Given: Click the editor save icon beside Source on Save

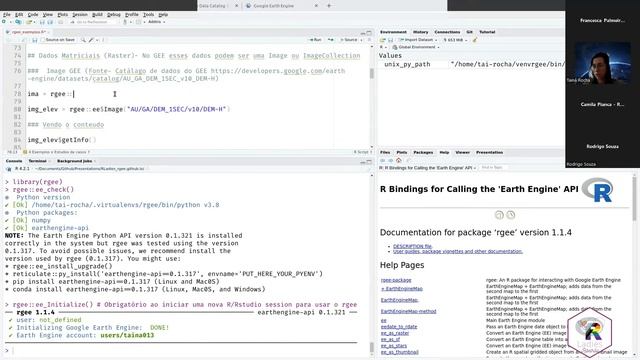Looking at the screenshot, I should (x=35, y=40).
